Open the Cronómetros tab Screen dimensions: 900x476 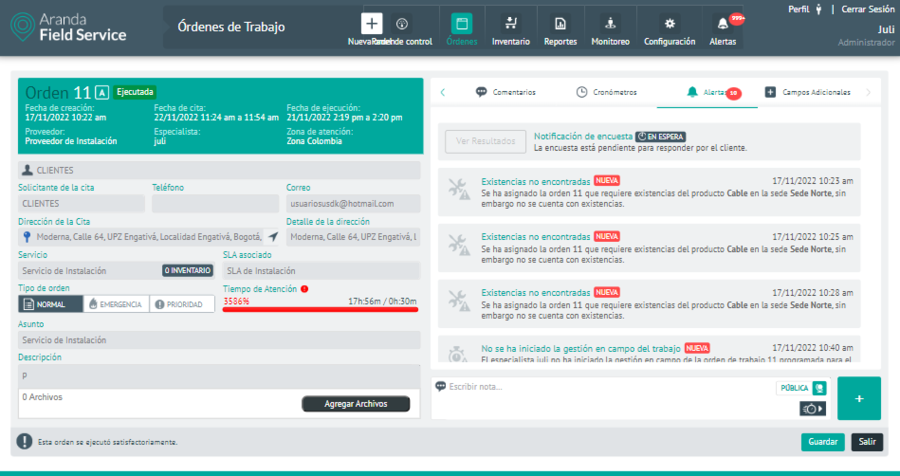(606, 92)
